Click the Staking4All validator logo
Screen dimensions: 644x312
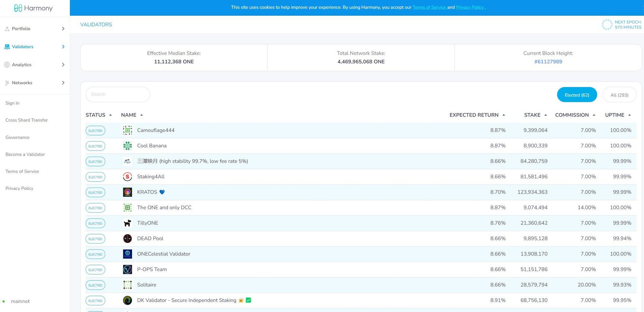pyautogui.click(x=128, y=177)
